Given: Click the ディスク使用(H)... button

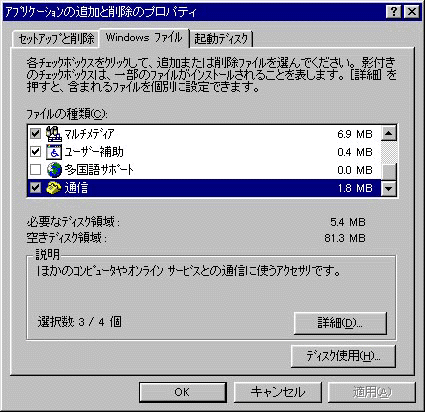Looking at the screenshot, I should pos(343,356).
